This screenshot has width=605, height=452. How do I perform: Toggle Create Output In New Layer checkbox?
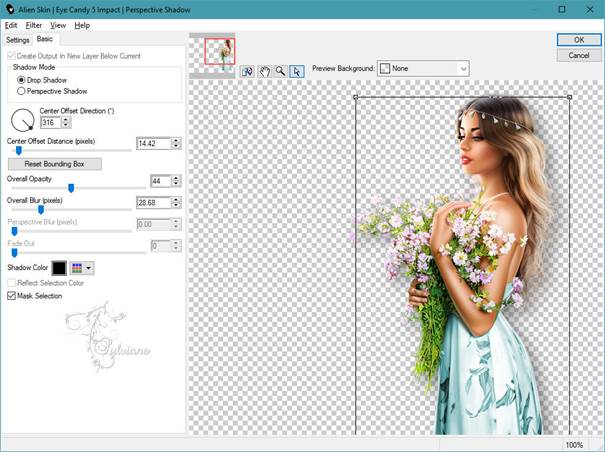click(11, 56)
